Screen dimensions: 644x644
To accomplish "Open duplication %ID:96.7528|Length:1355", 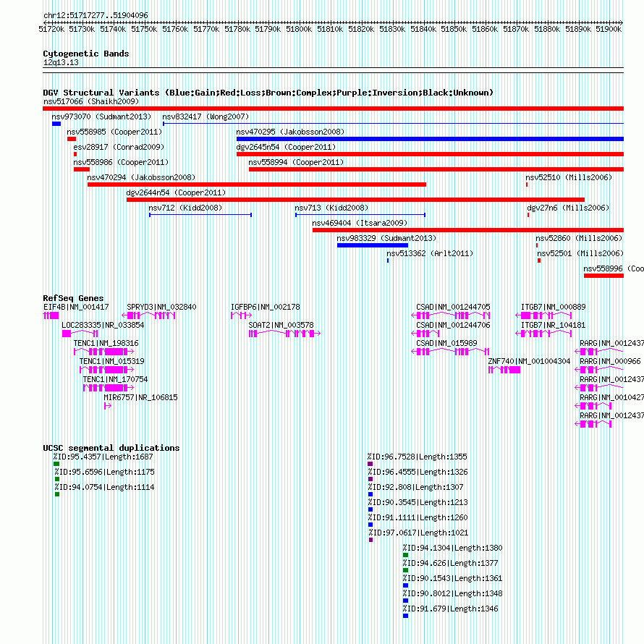I will pyautogui.click(x=370, y=464).
